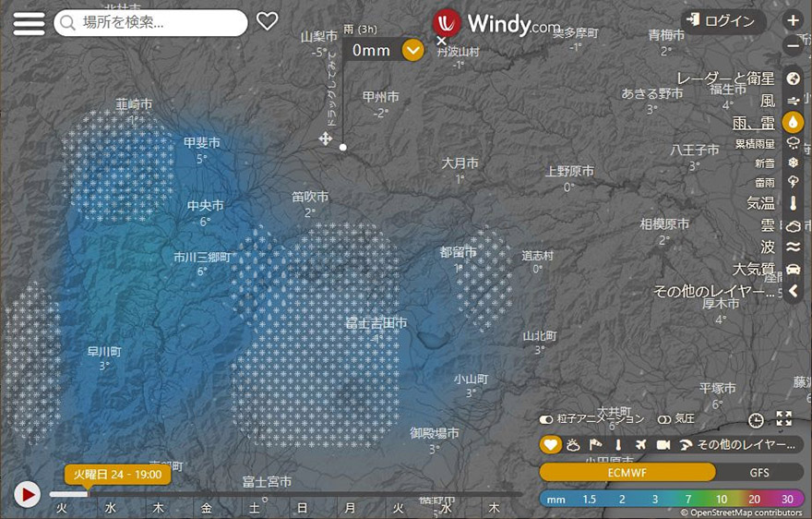Select the clouds layer icon
The height and width of the screenshot is (519, 812).
point(793,224)
